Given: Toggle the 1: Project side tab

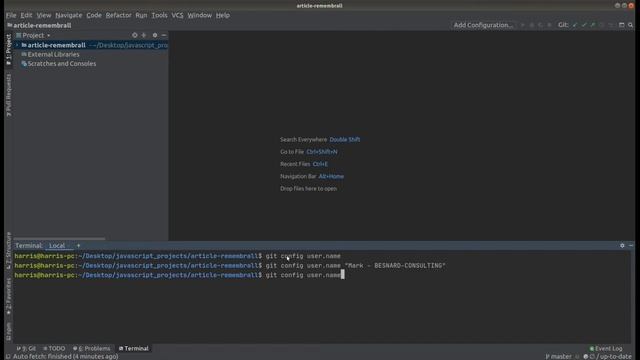Looking at the screenshot, I should (x=8, y=49).
